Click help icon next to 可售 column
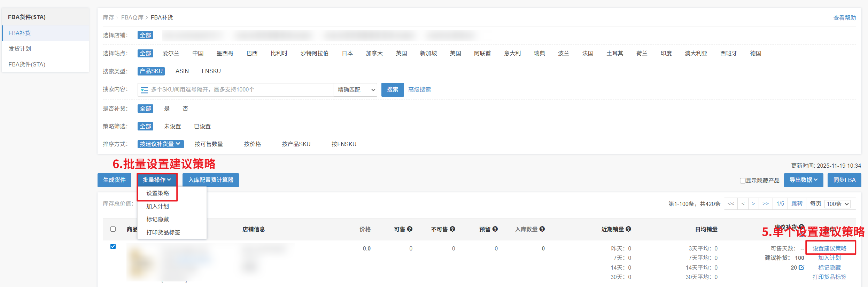Viewport: 868px width, 287px height. [410, 229]
